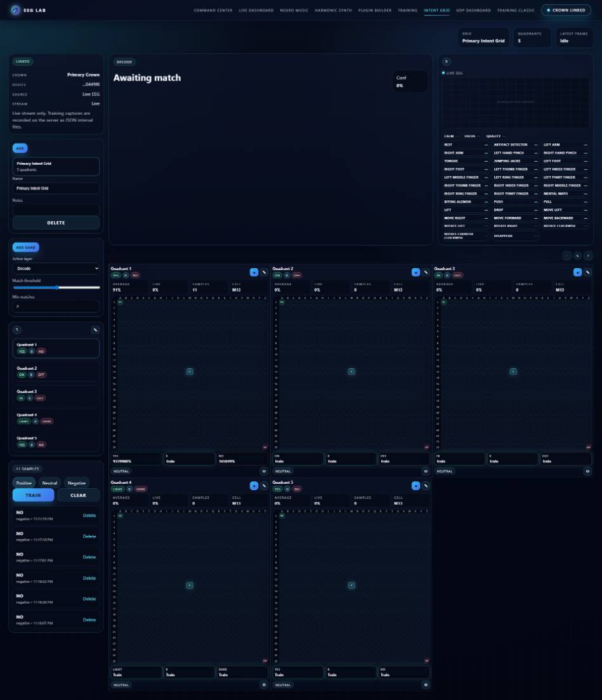Viewport: 602px width, 700px height.
Task: Click the DELETE grid button
Action: point(56,223)
